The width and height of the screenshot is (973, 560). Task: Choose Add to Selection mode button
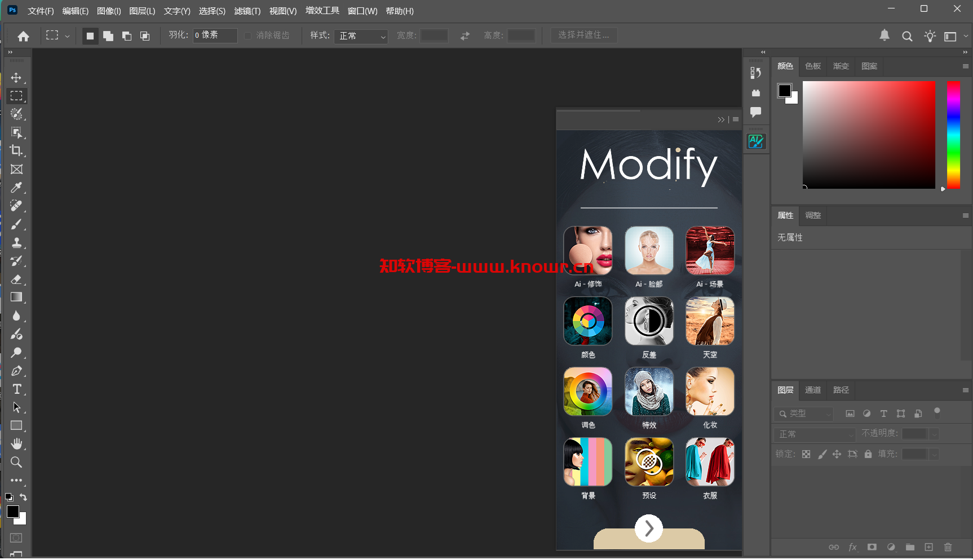(x=108, y=36)
